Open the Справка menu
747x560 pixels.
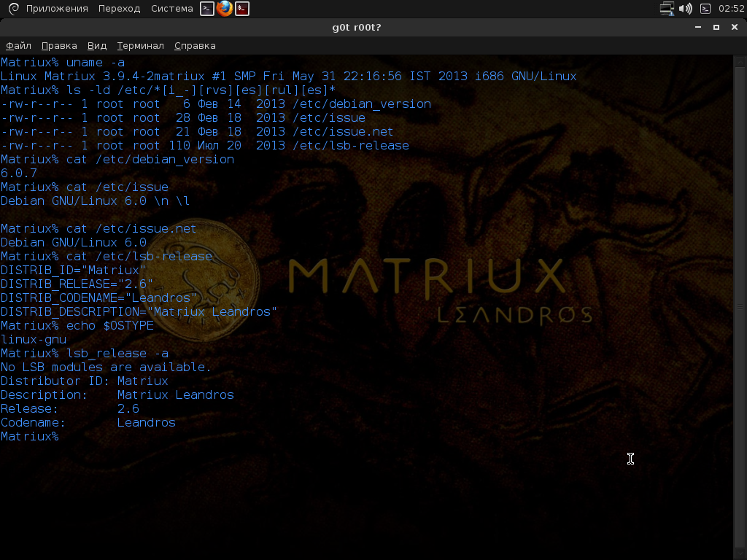click(195, 46)
